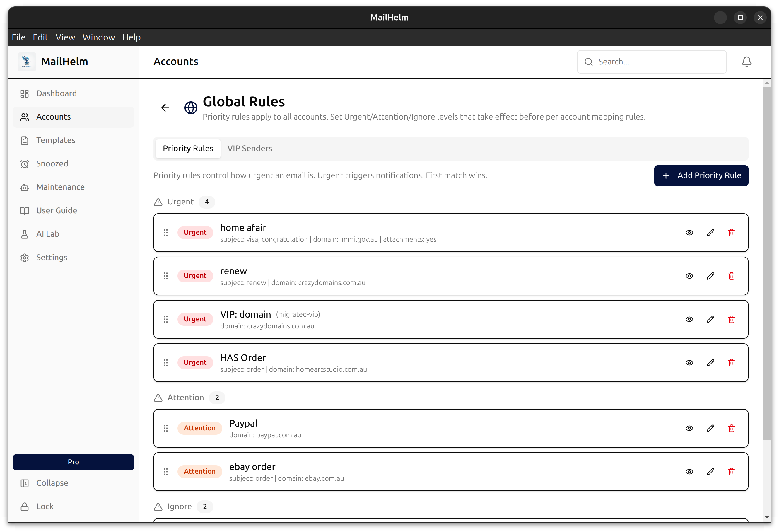Click the notification bell icon

[746, 62]
